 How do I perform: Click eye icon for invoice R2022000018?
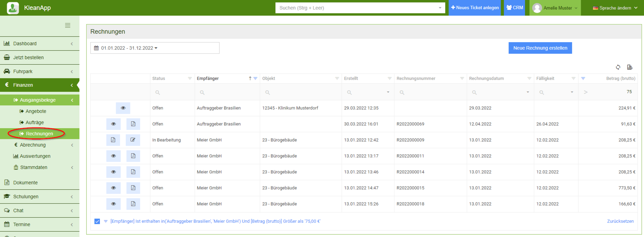113,204
